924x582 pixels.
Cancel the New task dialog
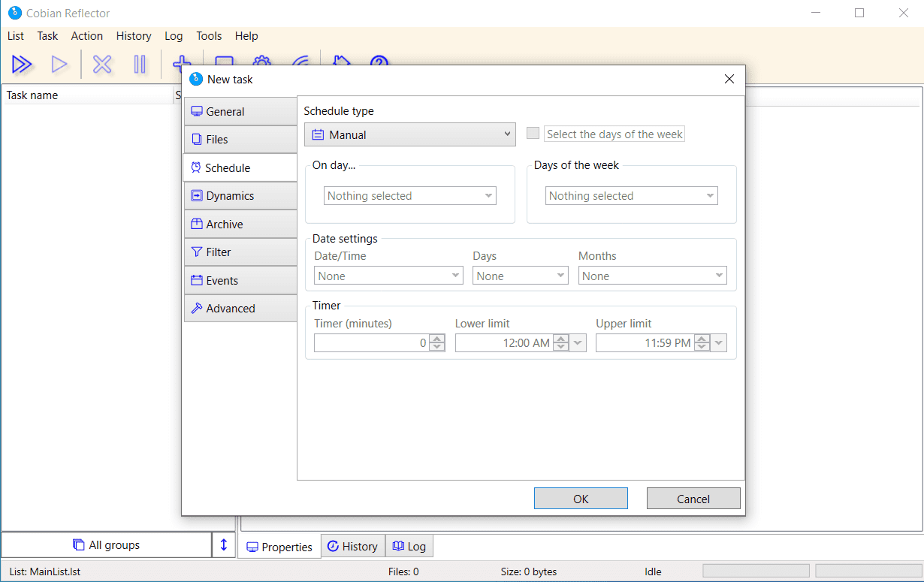coord(693,499)
